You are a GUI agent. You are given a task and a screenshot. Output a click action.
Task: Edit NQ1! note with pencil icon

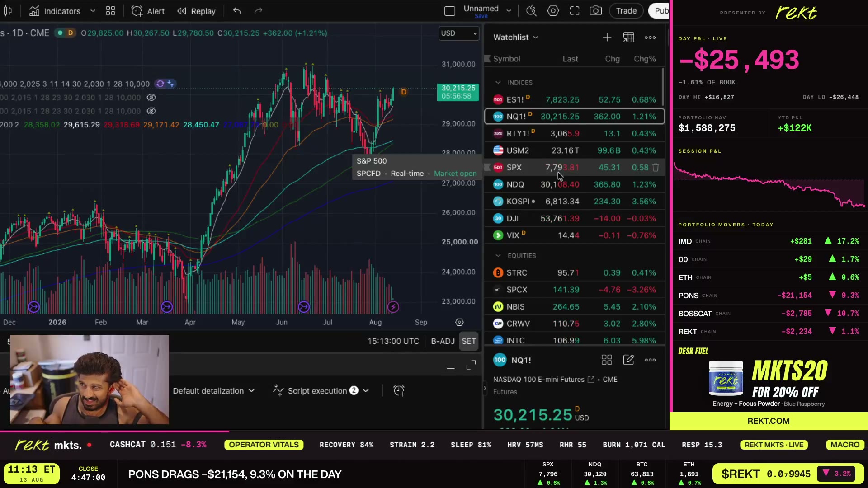pyautogui.click(x=628, y=360)
